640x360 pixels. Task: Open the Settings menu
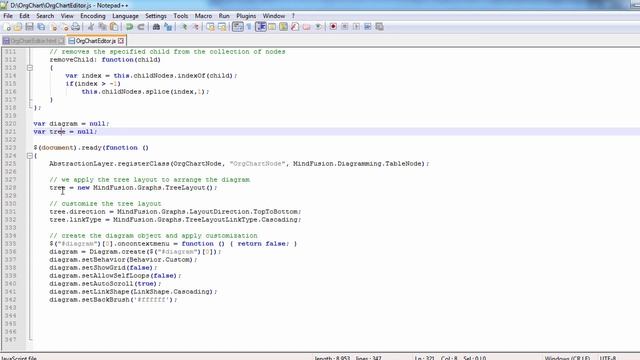(x=156, y=16)
